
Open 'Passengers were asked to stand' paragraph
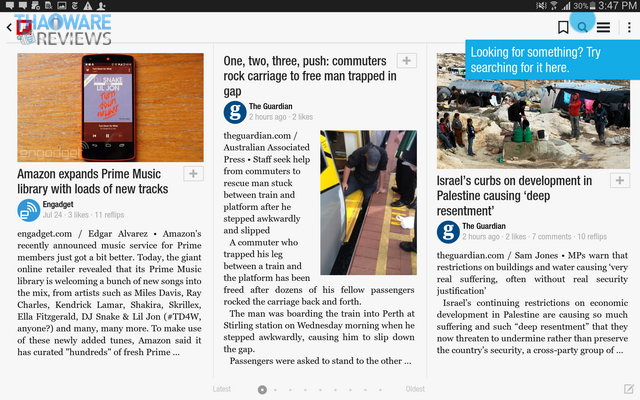[320, 361]
